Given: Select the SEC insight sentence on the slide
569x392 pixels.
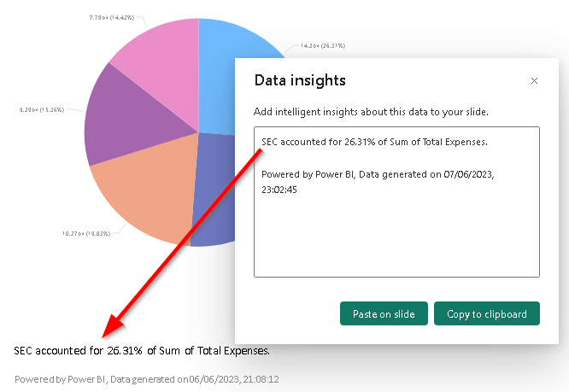Looking at the screenshot, I should click(x=142, y=350).
